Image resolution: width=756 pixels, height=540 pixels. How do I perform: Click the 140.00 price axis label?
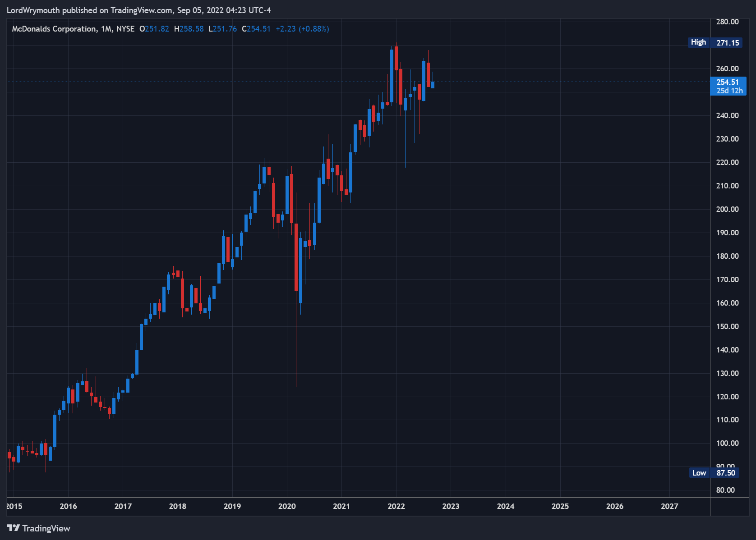727,350
